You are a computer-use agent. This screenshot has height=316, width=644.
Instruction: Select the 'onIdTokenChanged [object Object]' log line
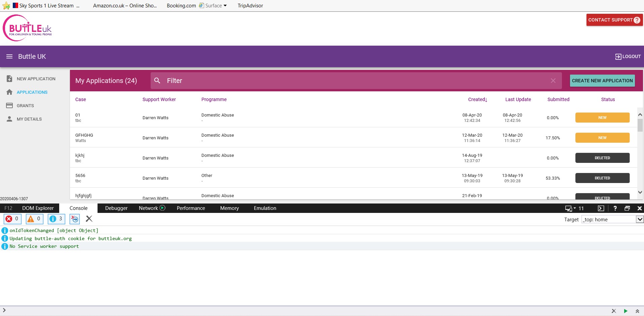54,230
